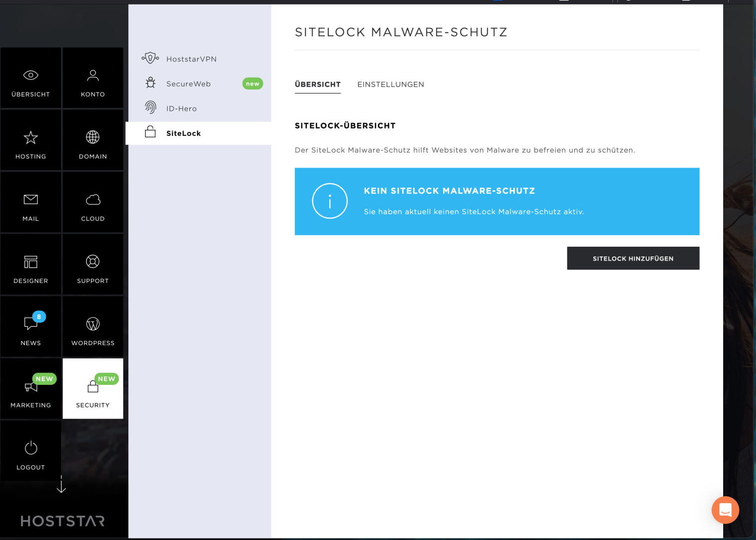This screenshot has width=756, height=540.
Task: Select SecureWeb from the submenu
Action: tap(189, 84)
